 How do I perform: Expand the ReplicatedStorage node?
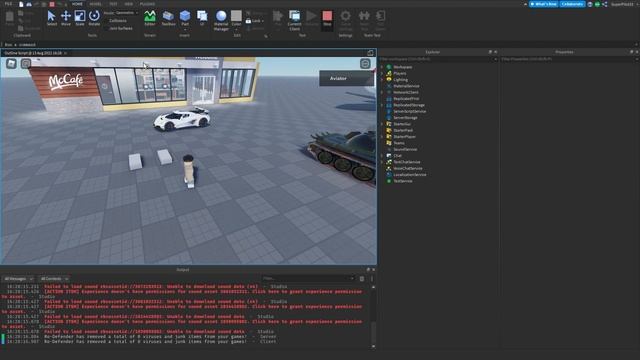(x=382, y=105)
